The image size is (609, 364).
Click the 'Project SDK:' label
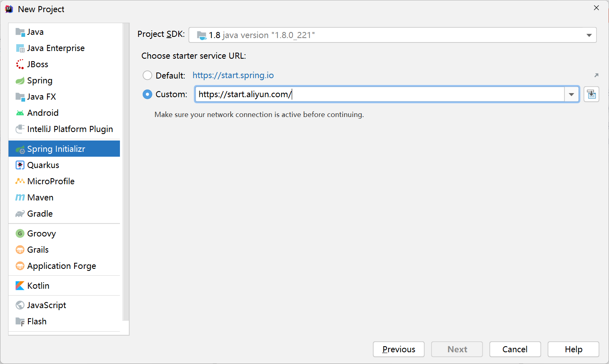(161, 34)
